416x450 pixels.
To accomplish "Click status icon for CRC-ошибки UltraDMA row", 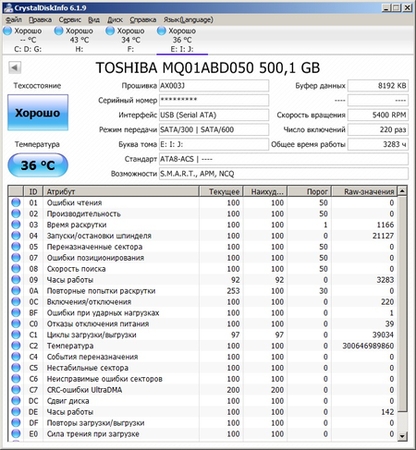I will point(16,390).
